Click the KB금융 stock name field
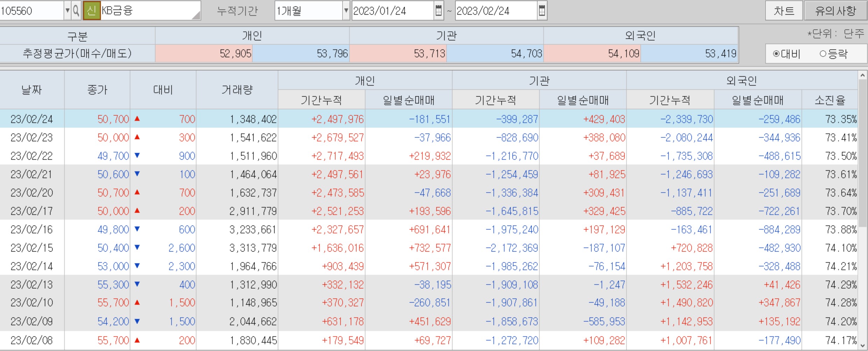This screenshot has width=868, height=351. 151,11
